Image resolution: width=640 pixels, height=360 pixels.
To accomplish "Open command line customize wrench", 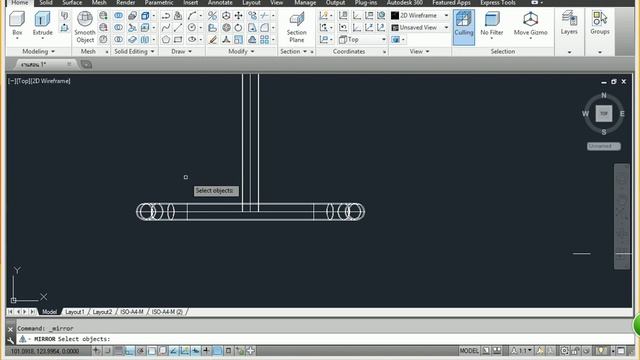I will 11,340.
